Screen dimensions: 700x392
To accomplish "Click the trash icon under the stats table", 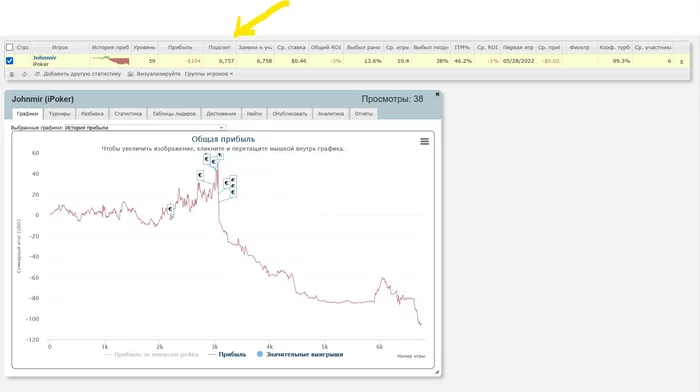I will tap(12, 74).
